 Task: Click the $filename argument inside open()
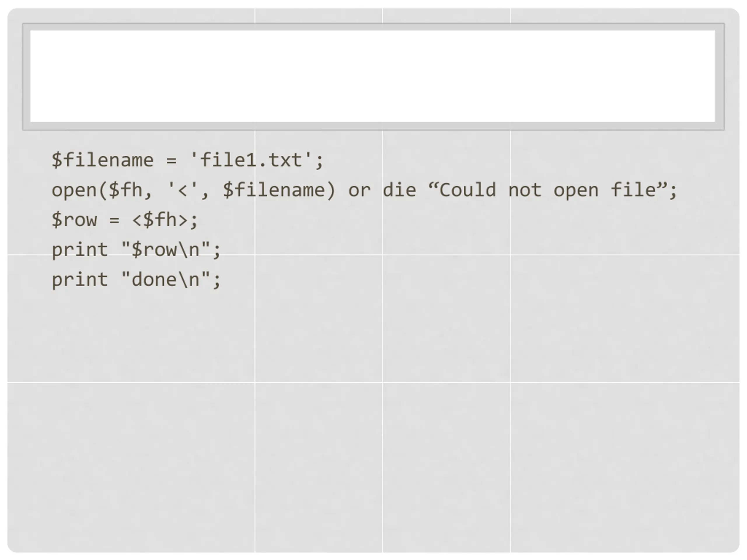[273, 190]
